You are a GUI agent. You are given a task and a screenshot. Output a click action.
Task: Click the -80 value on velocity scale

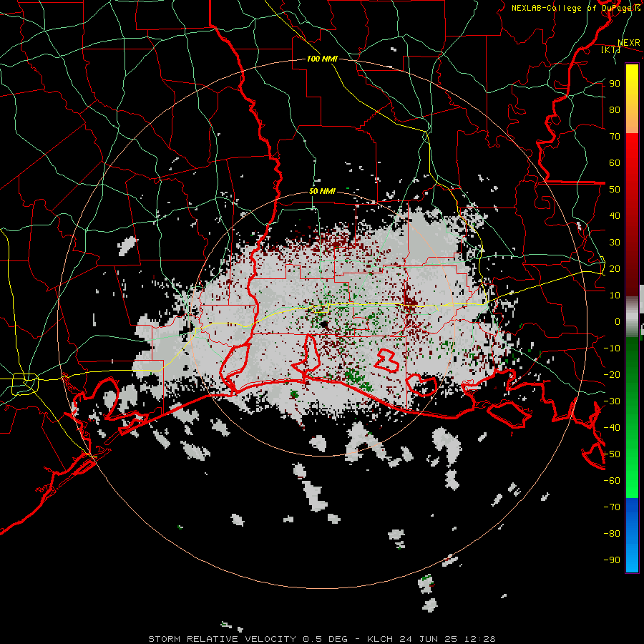click(612, 534)
